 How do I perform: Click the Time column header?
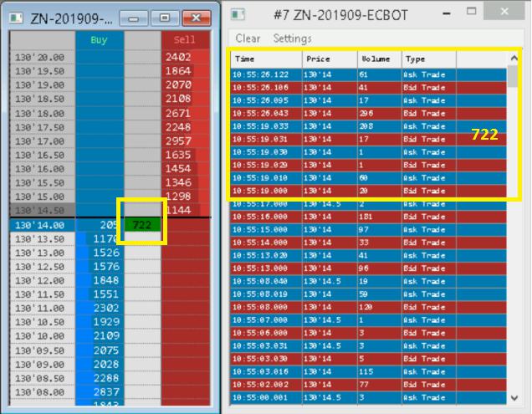click(266, 59)
